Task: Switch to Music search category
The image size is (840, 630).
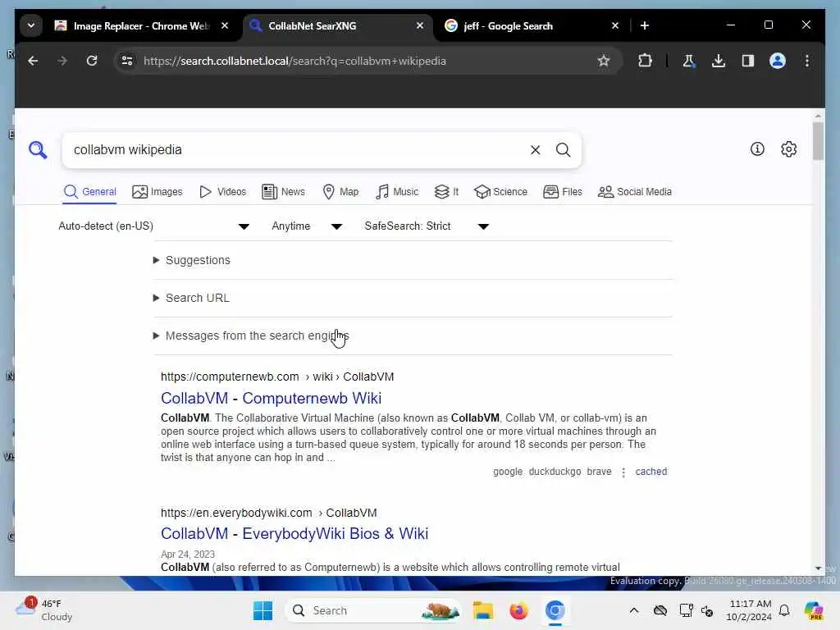Action: [396, 192]
